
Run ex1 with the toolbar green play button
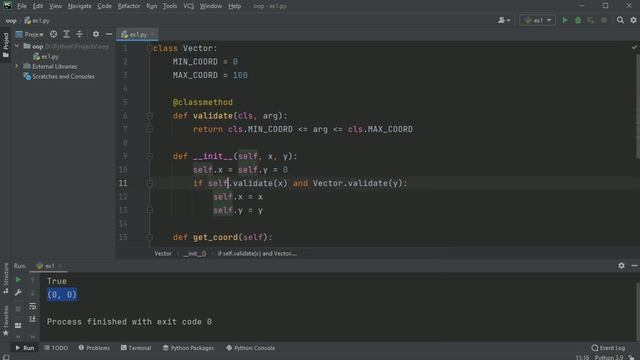tap(565, 20)
